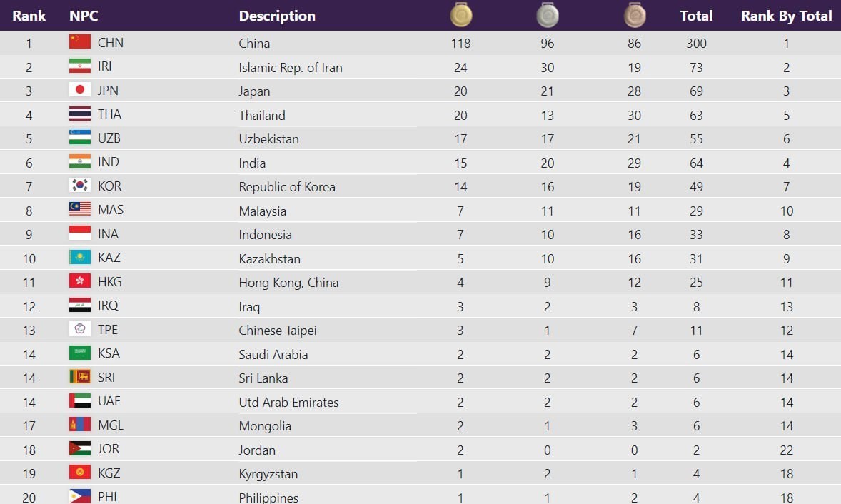Click the Japan flag icon
Viewport: 841px width, 504px height.
coord(80,90)
